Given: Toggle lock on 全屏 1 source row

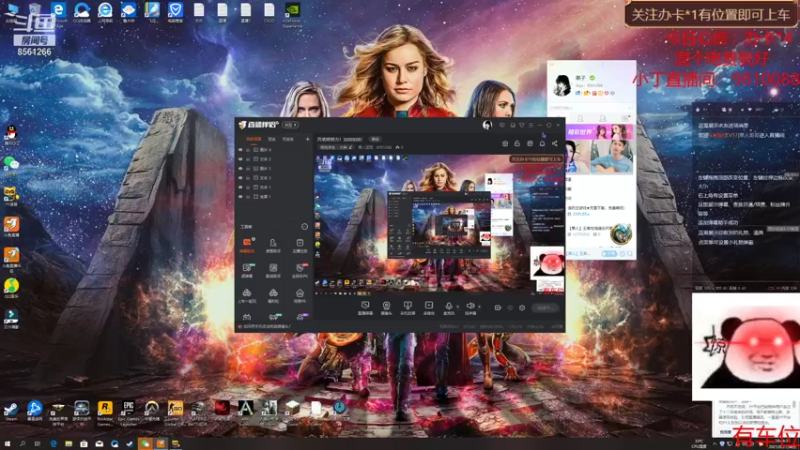Looking at the screenshot, I should click(x=248, y=196).
